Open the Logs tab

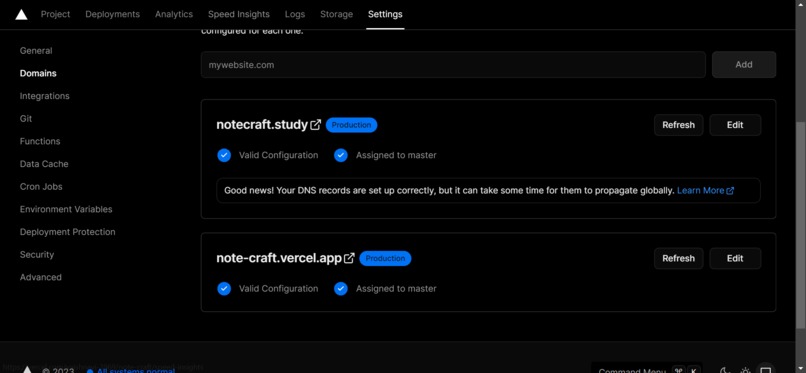tap(295, 14)
